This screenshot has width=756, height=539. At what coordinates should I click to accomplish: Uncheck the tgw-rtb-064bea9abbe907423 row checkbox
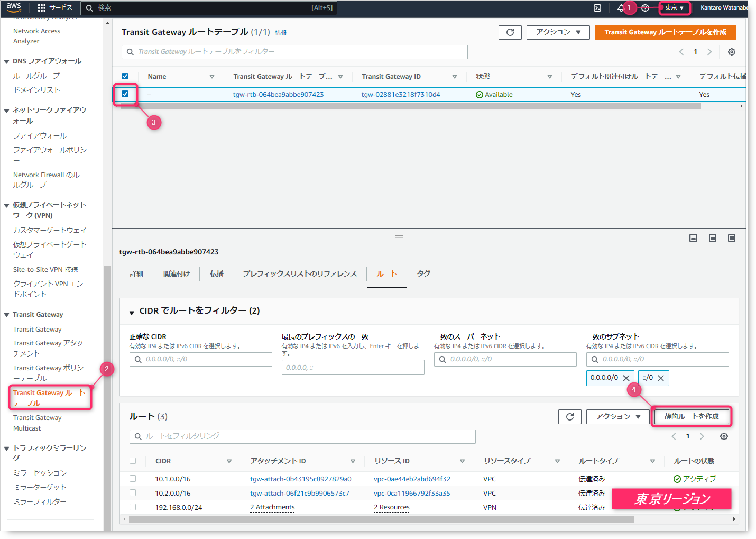[125, 94]
